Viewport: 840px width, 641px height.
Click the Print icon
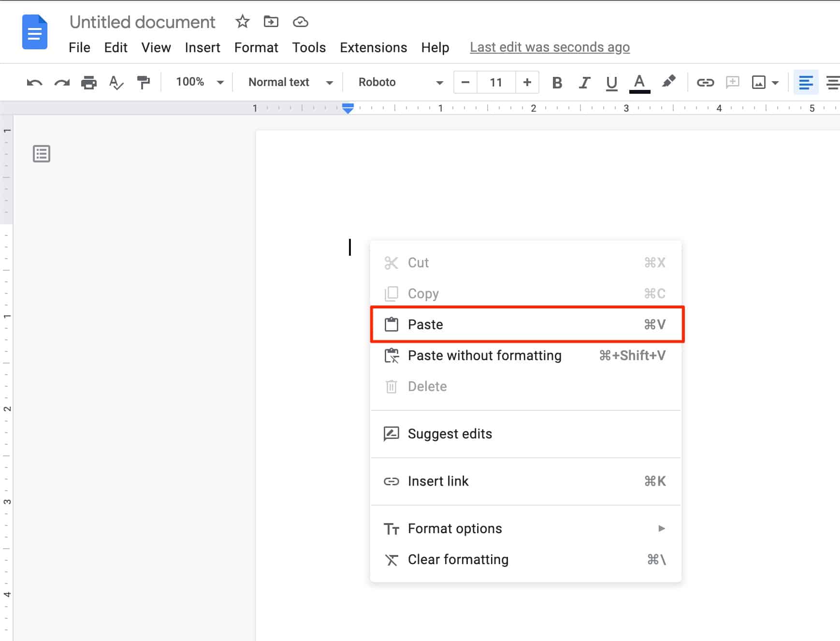click(x=89, y=83)
